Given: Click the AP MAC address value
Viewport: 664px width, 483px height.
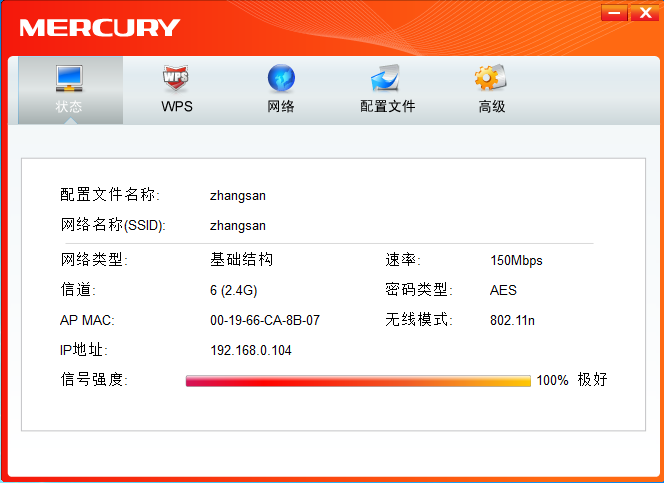Looking at the screenshot, I should coord(265,320).
